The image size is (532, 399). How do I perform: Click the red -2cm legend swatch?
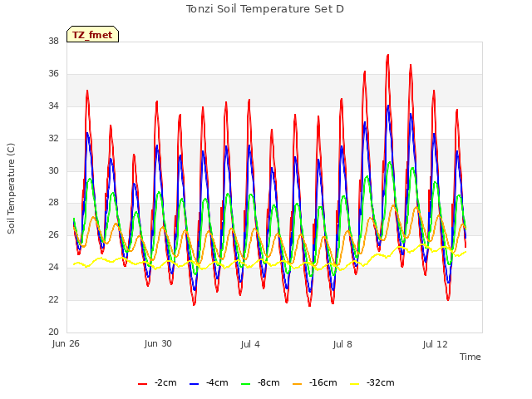pos(142,384)
